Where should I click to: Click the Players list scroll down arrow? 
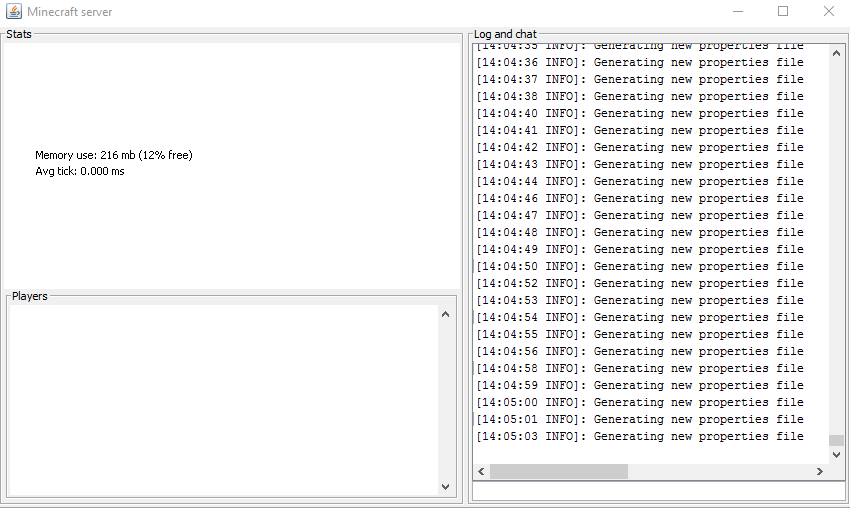pyautogui.click(x=445, y=487)
